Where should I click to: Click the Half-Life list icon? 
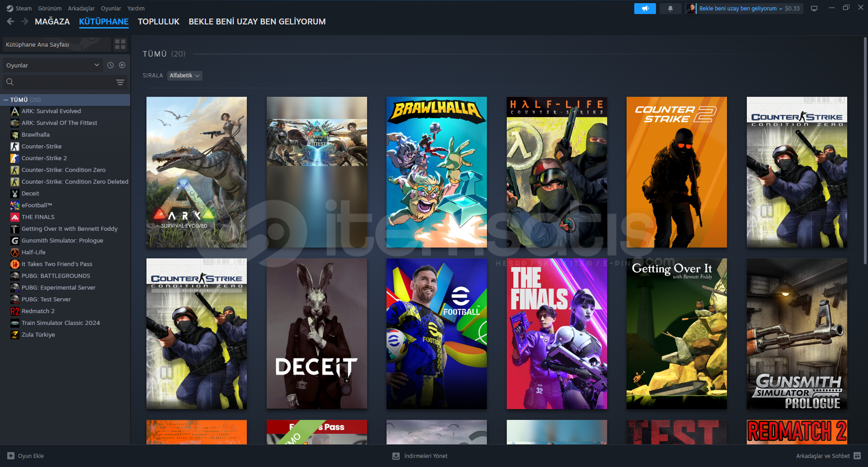[x=15, y=253]
